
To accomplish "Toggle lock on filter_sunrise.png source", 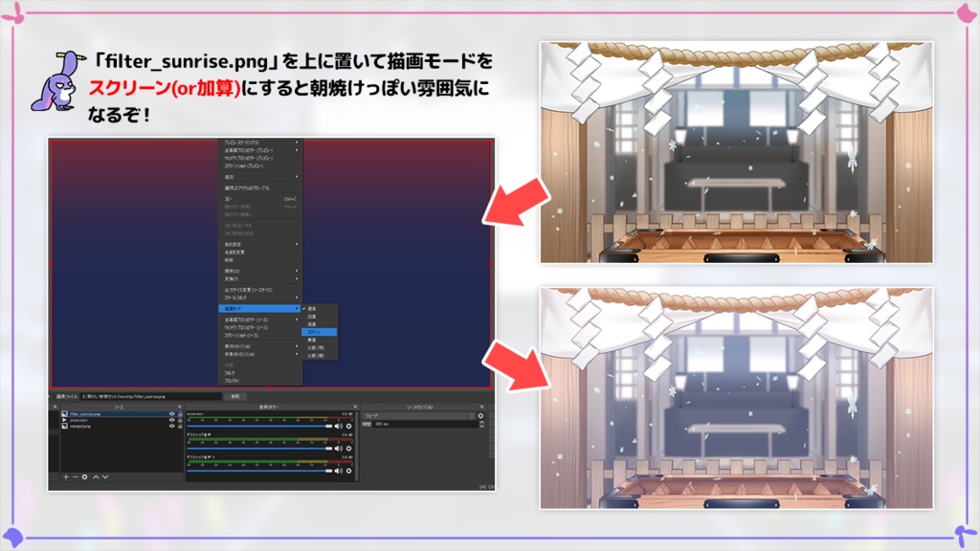I will click(x=180, y=413).
